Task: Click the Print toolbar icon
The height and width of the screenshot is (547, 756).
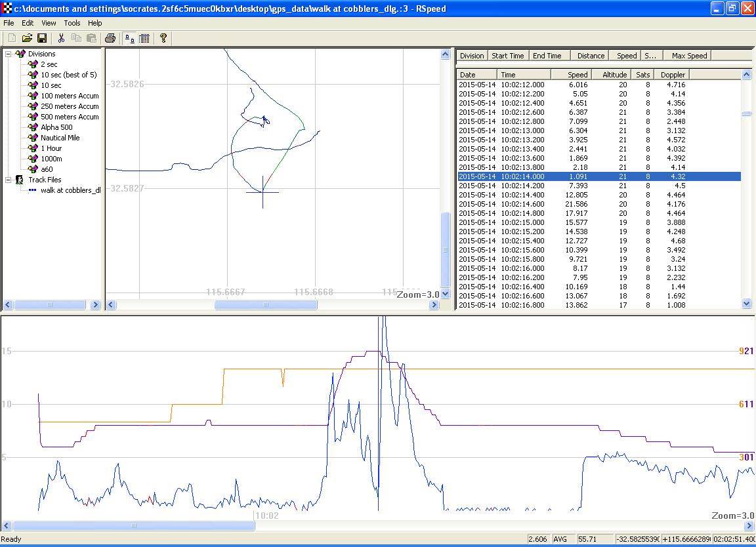Action: tap(110, 39)
